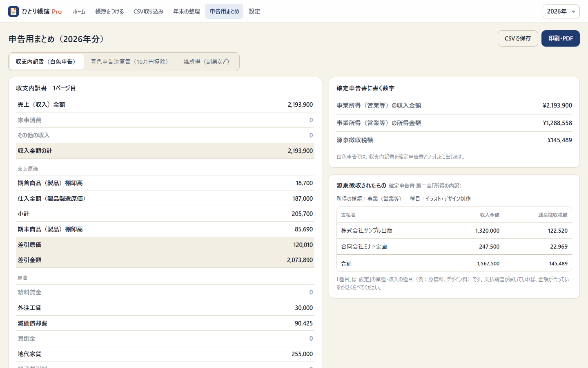Screen dimensions: 588x368
Task: Open the 帳簿をつける menu item
Action: click(x=109, y=11)
